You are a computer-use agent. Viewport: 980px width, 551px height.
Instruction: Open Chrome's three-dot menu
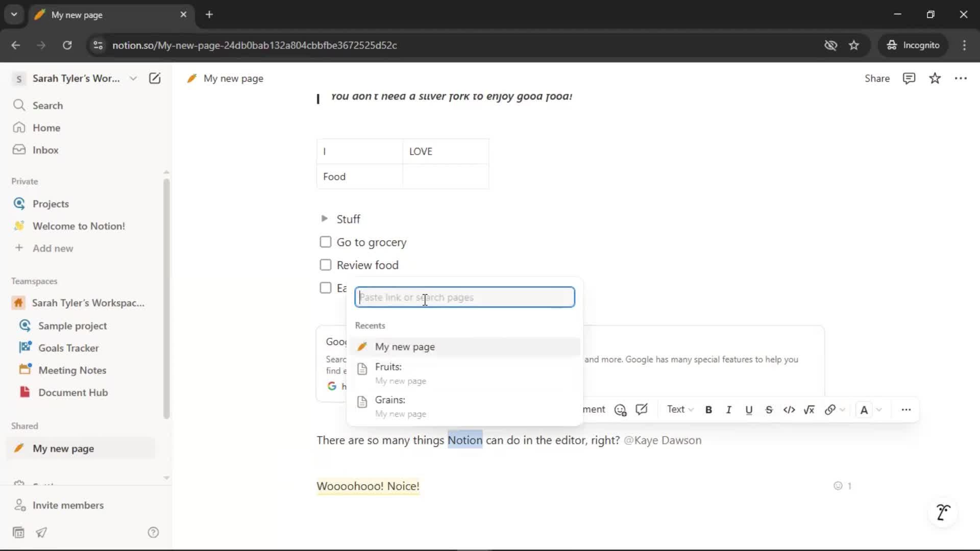[964, 45]
